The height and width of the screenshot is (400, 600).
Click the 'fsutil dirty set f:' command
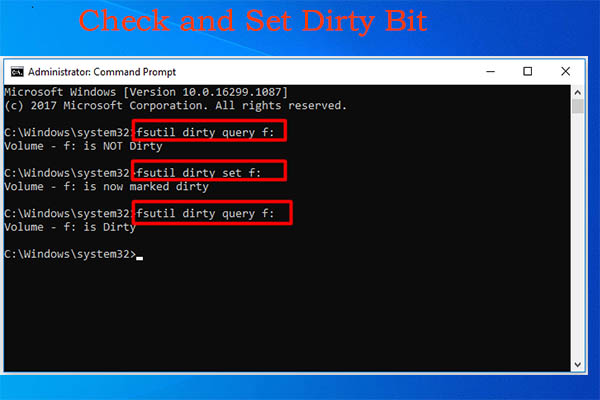pyautogui.click(x=199, y=173)
